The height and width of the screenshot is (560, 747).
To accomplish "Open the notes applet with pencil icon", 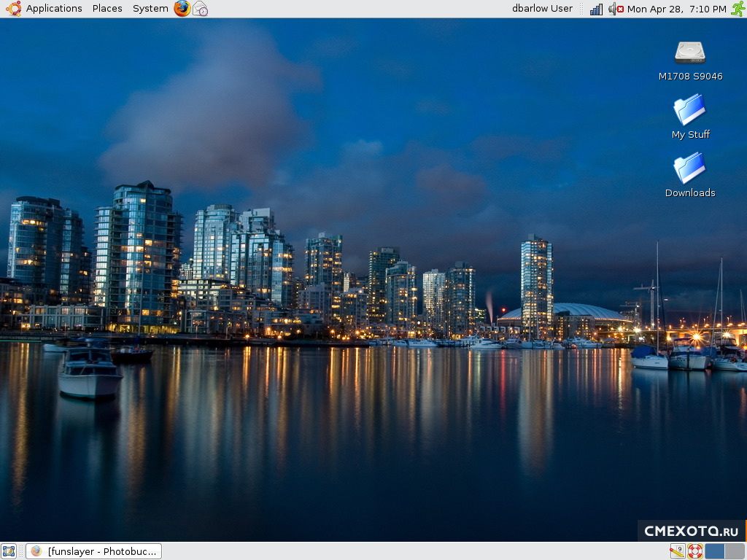I will click(677, 551).
